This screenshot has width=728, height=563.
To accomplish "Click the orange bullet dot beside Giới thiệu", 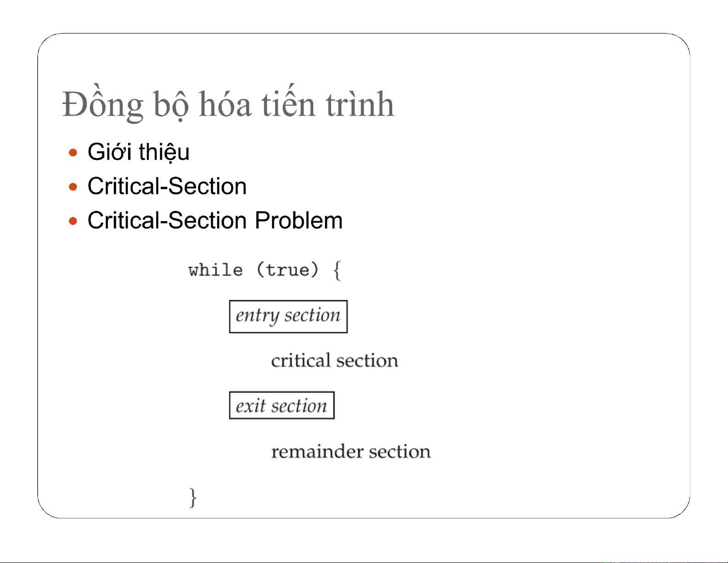I will tap(73, 153).
